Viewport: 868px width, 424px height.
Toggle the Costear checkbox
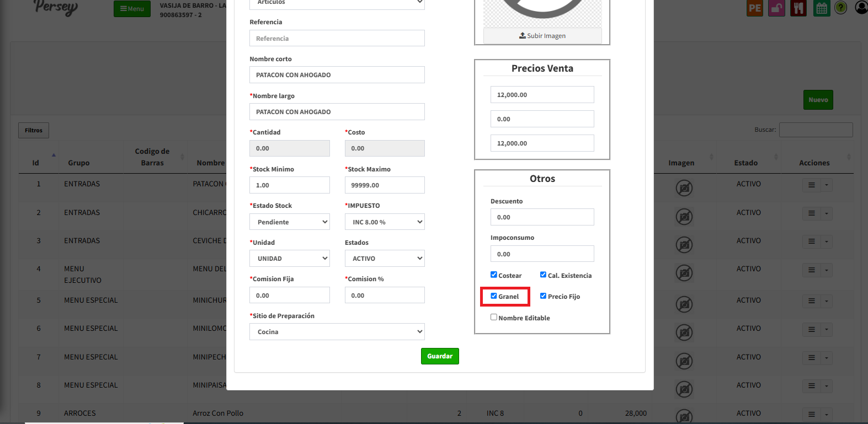click(x=494, y=275)
